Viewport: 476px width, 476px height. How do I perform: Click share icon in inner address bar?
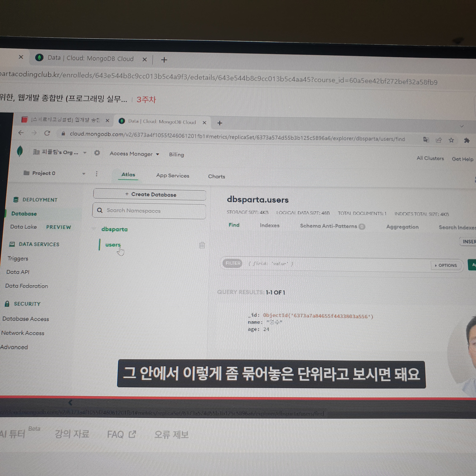point(439,140)
